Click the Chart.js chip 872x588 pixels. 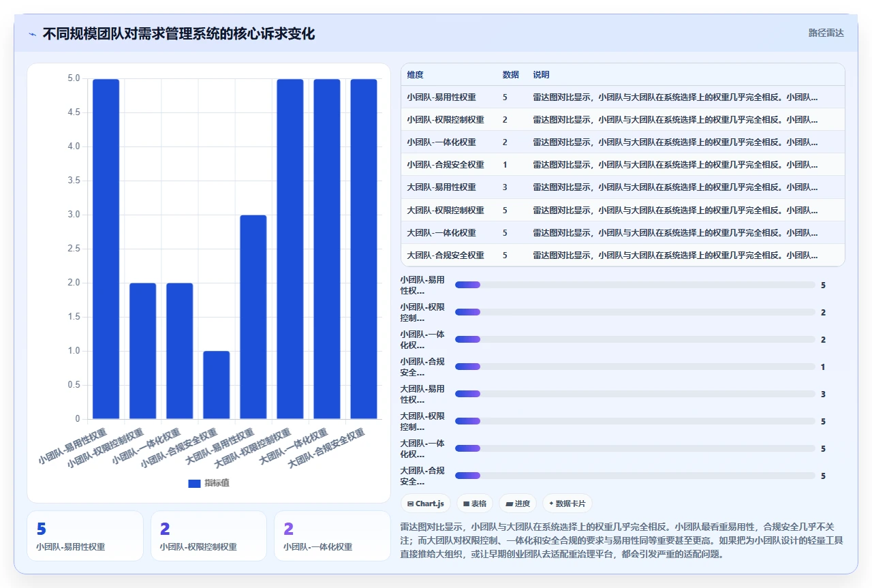[x=426, y=504]
